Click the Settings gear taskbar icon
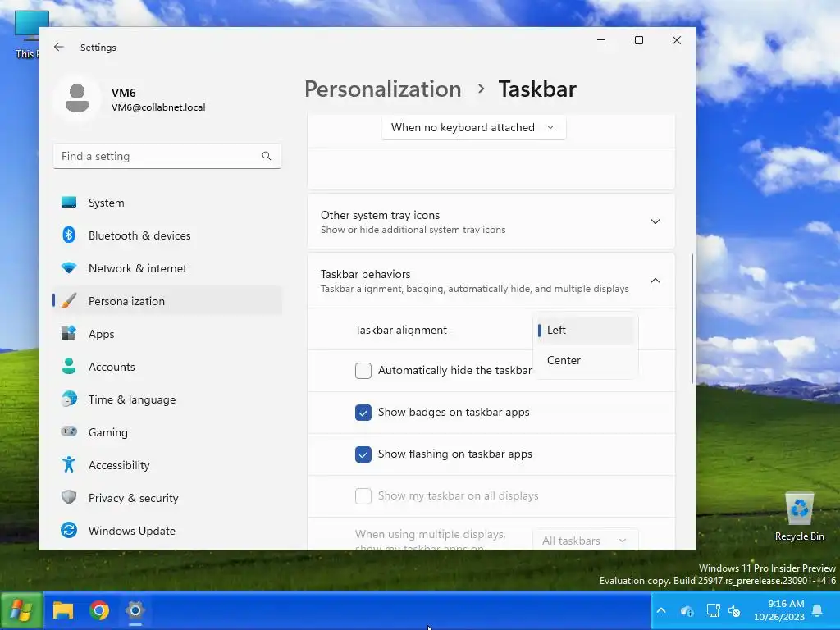Viewport: 840px width, 630px height. (135, 610)
